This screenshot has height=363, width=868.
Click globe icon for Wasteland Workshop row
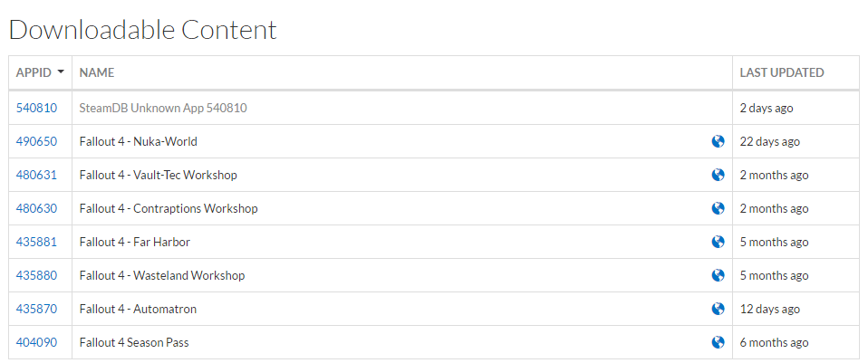(718, 275)
